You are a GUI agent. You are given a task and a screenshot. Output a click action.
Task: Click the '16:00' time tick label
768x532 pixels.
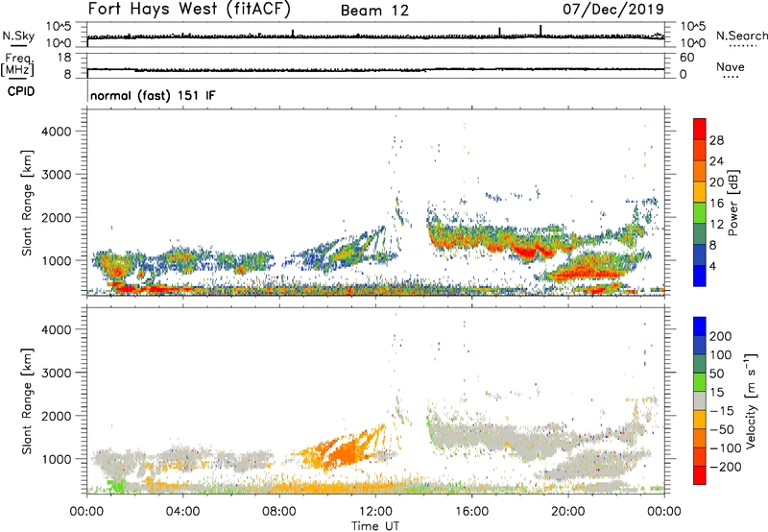click(471, 512)
